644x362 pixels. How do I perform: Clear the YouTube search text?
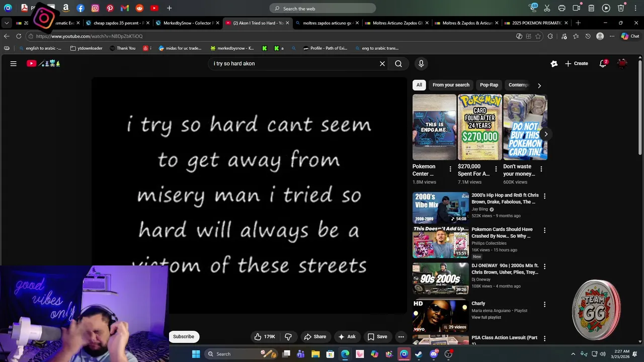pyautogui.click(x=382, y=63)
